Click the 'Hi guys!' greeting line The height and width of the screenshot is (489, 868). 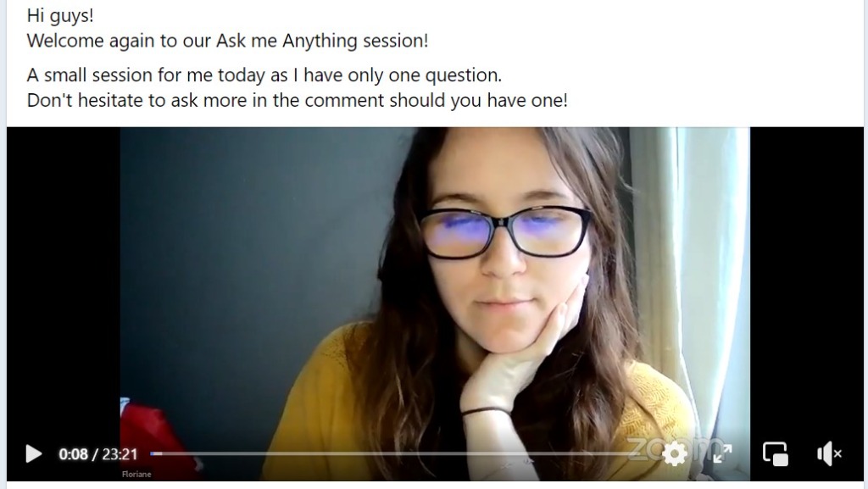[x=60, y=15]
